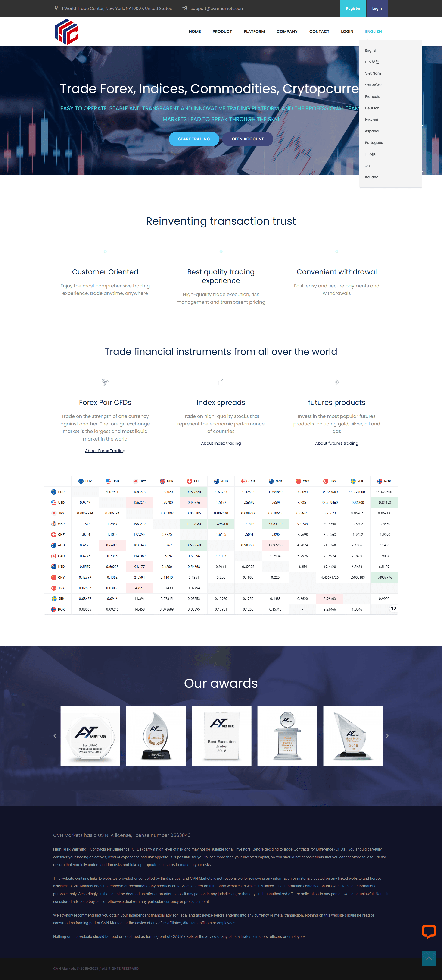This screenshot has width=442, height=980.
Task: Open the About futures trading link
Action: tap(337, 443)
